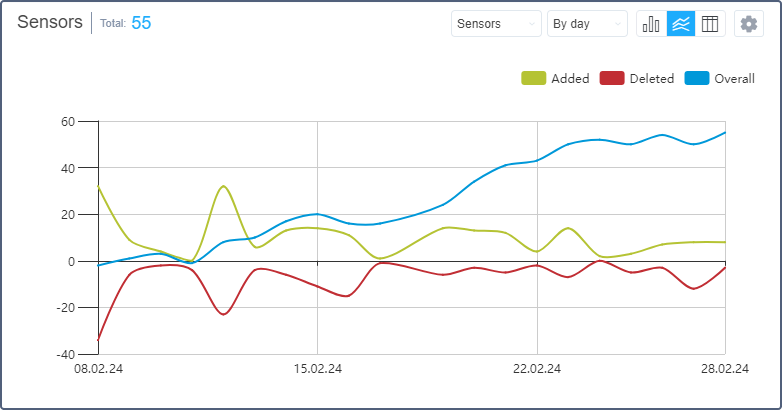
Task: Click the 08.02.24 date axis label
Action: [98, 368]
